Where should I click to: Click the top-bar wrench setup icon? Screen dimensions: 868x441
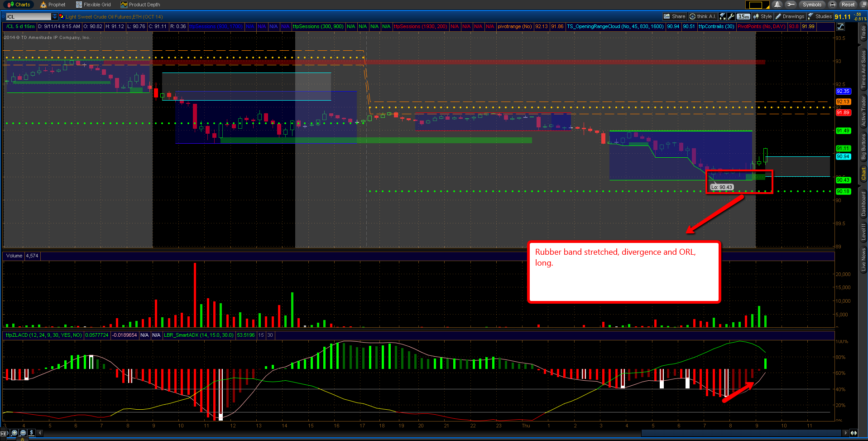791,5
